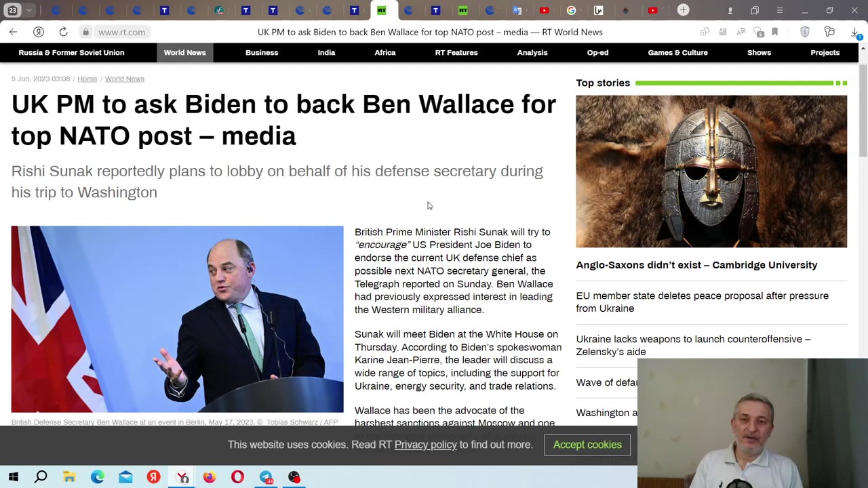Open the India section
The image size is (868, 488).
[326, 52]
